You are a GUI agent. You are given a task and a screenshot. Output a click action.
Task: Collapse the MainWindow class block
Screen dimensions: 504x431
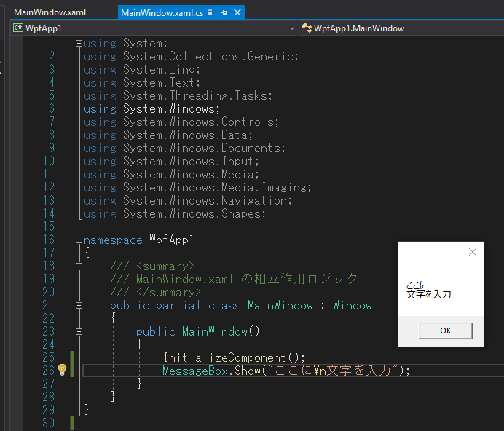pos(79,305)
